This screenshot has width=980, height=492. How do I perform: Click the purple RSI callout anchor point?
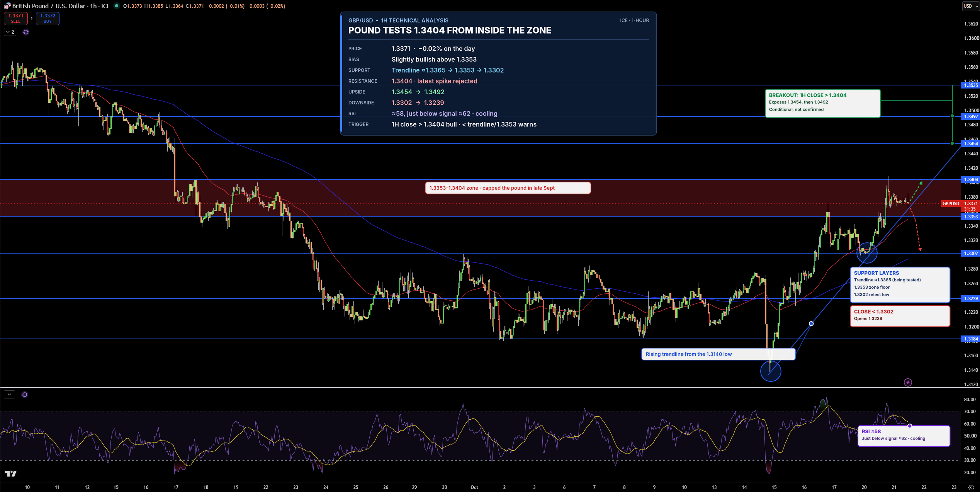click(910, 426)
